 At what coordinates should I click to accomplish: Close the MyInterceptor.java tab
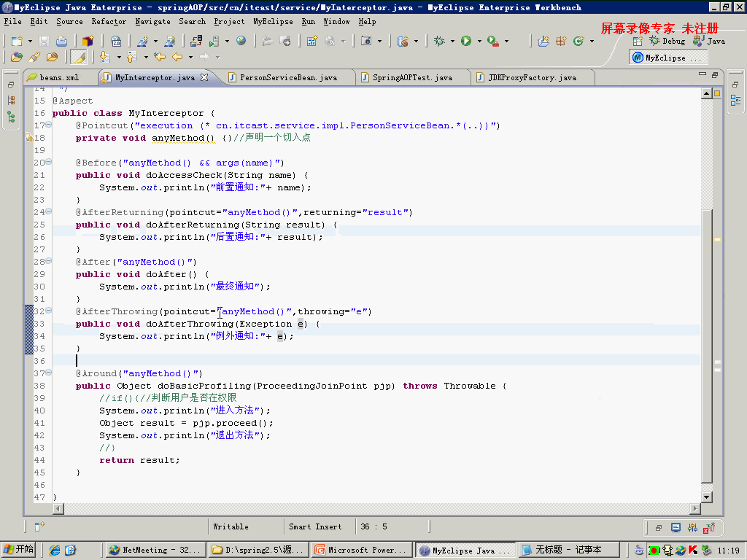click(x=204, y=77)
